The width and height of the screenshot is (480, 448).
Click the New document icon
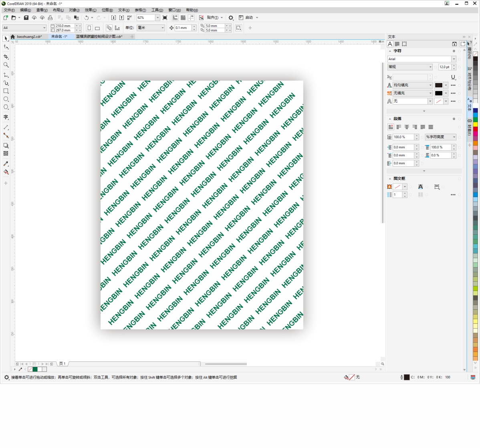pos(6,18)
